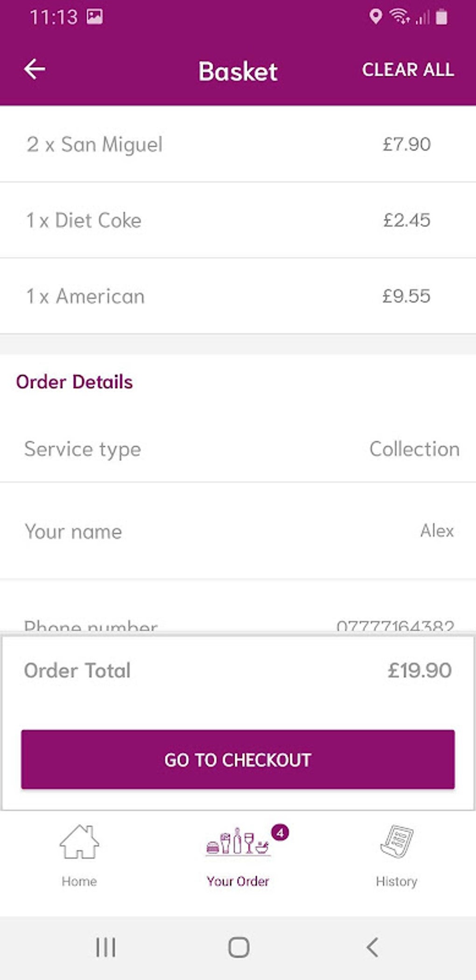Screen dimensions: 476x980
Task: Tap the basket count badge showing 4
Action: click(280, 832)
